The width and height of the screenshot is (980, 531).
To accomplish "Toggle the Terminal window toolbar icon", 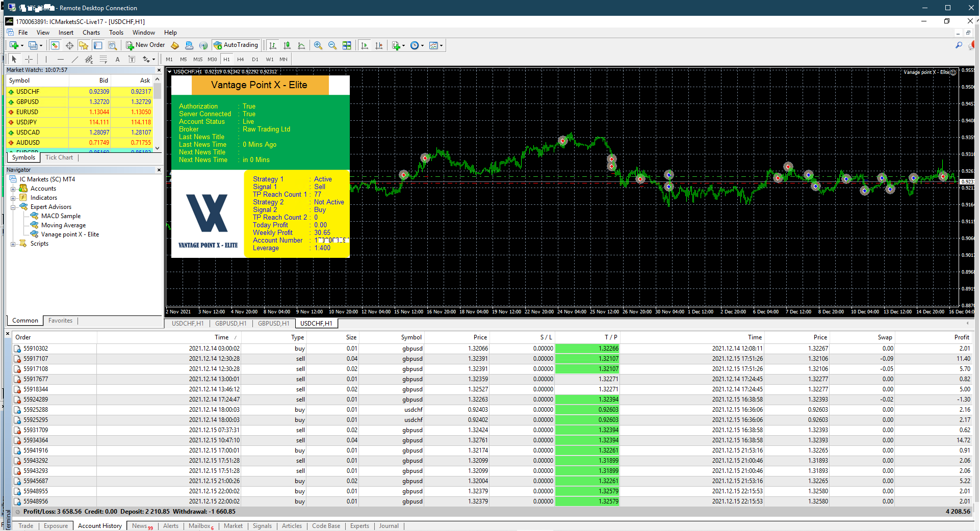I will coord(98,45).
